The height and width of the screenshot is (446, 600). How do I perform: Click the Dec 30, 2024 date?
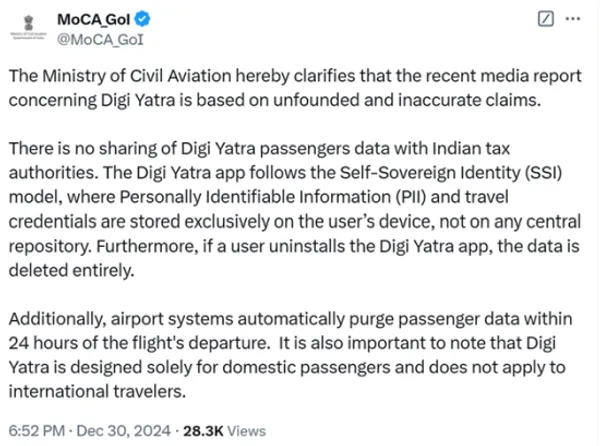coord(124,431)
